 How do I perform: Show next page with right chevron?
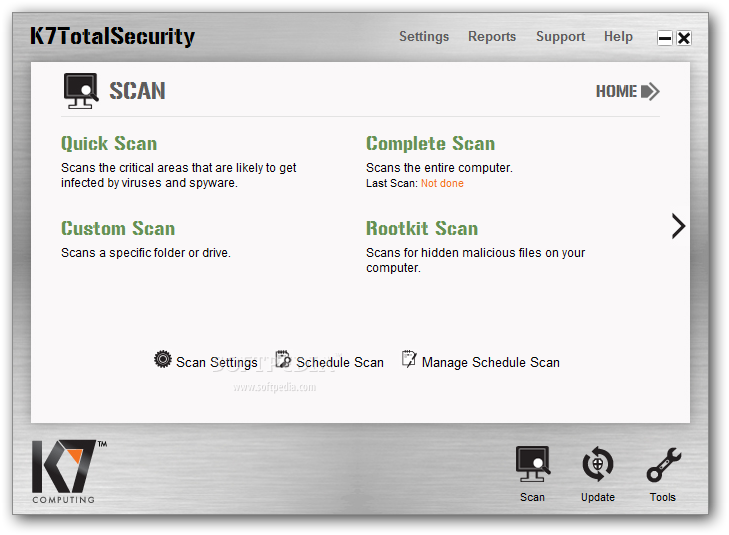(678, 226)
